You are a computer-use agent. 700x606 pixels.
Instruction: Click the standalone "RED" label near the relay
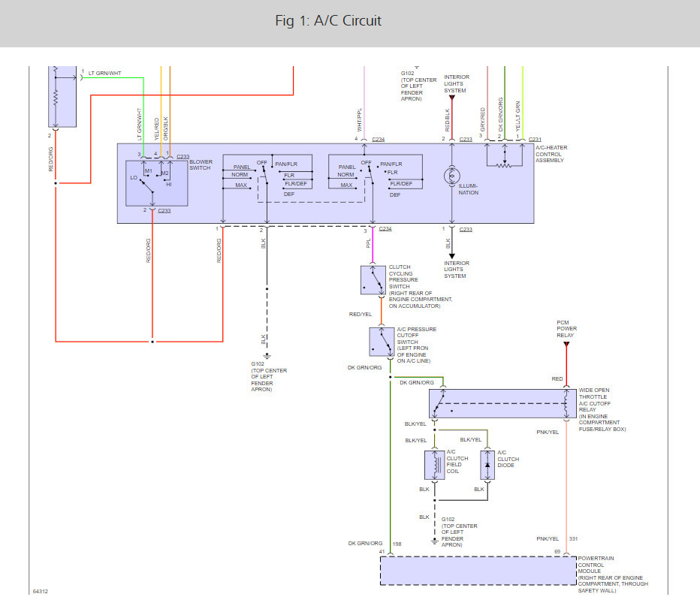tap(557, 379)
